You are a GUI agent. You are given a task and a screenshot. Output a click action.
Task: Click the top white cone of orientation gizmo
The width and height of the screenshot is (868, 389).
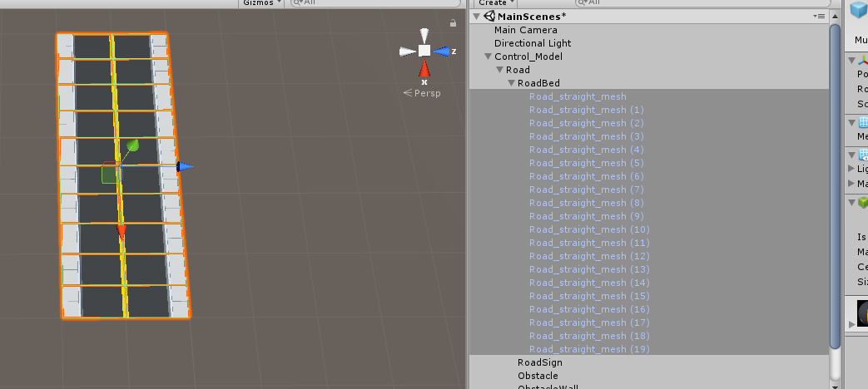pyautogui.click(x=424, y=35)
